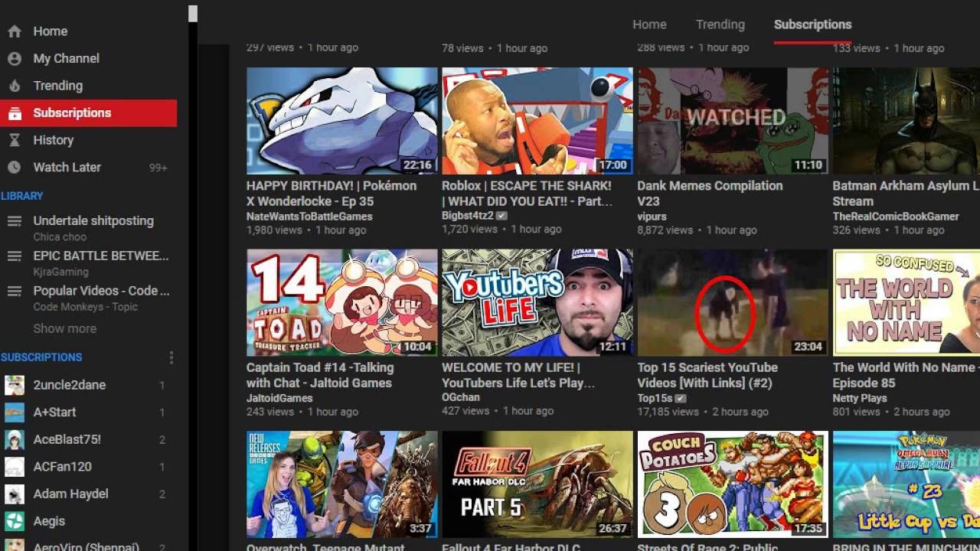
Task: Expand library with Show more
Action: click(x=64, y=328)
